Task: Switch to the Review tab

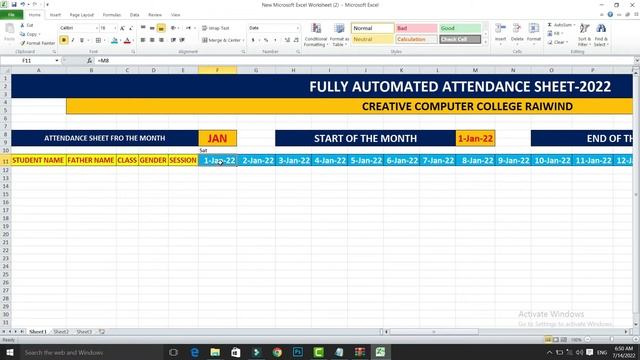Action: [155, 15]
